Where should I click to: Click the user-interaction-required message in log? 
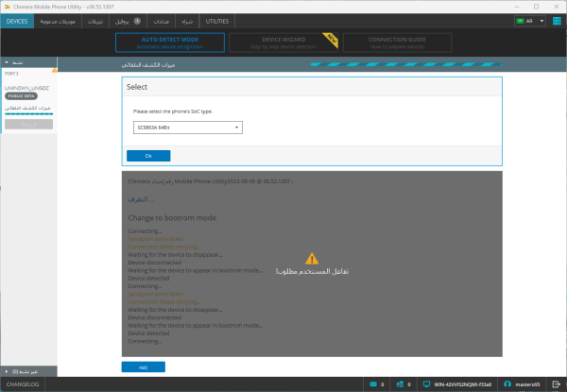tap(312, 271)
